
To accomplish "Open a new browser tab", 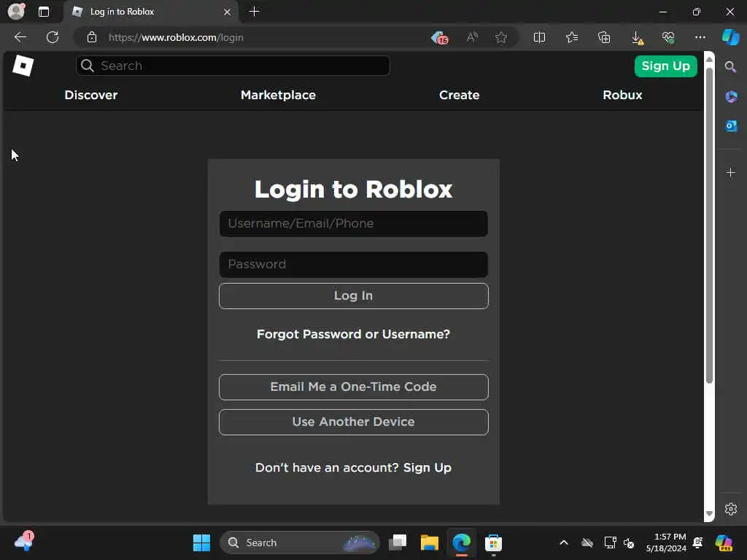I will pos(255,12).
